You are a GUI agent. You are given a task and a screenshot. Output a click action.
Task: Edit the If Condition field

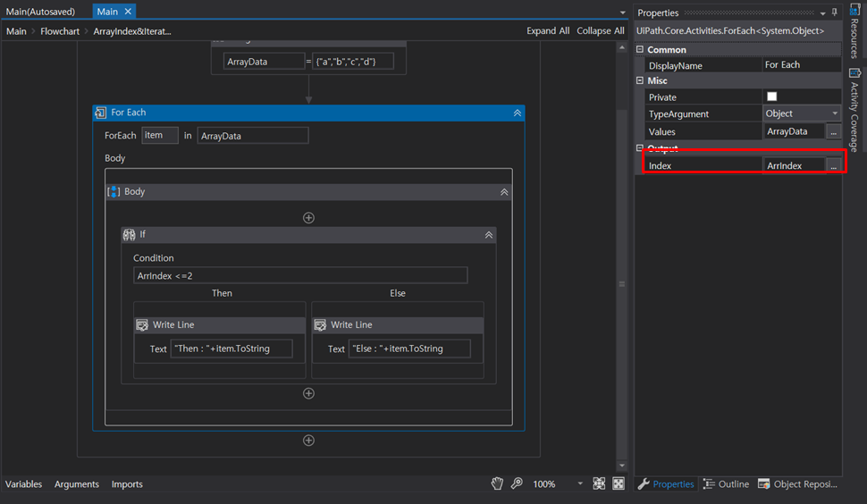300,275
